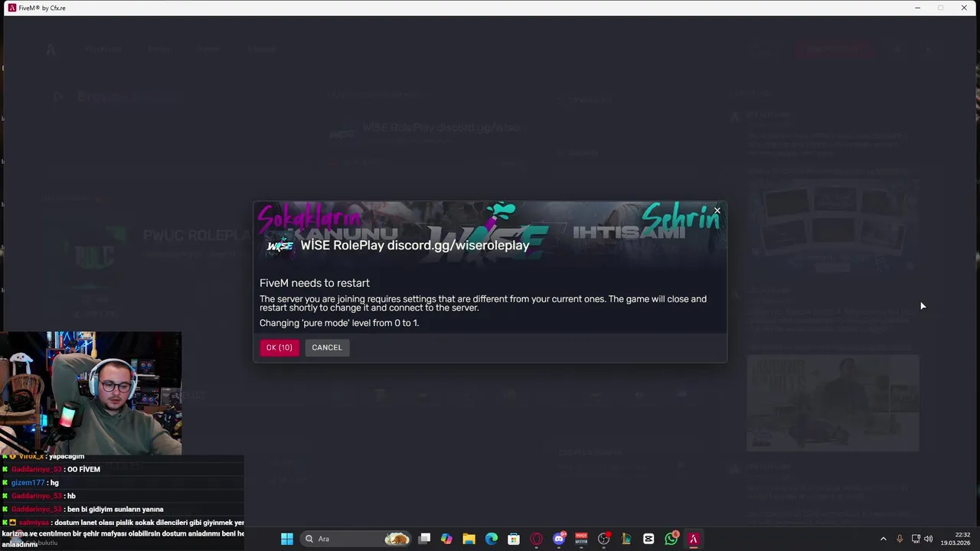Click the microphone icon in the system tray
Screen dimensions: 980x551
(x=900, y=539)
